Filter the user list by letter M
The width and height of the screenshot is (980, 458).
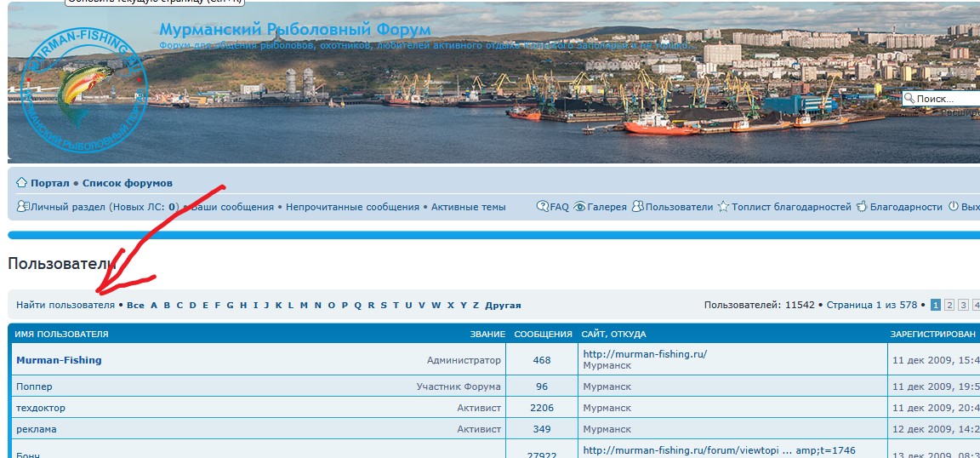pos(304,305)
